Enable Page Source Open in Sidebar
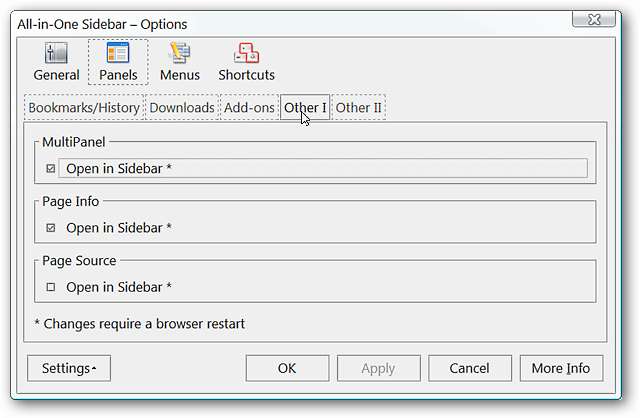The image size is (640, 418). click(51, 288)
